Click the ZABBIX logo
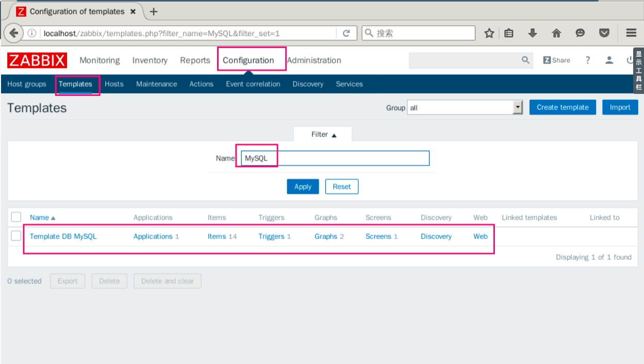 click(38, 60)
